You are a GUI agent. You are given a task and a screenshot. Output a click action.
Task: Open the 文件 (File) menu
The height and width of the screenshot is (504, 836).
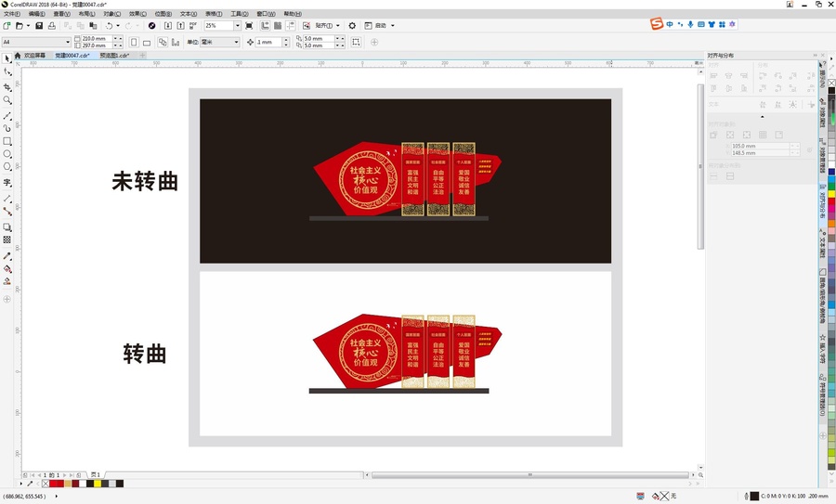pos(11,14)
